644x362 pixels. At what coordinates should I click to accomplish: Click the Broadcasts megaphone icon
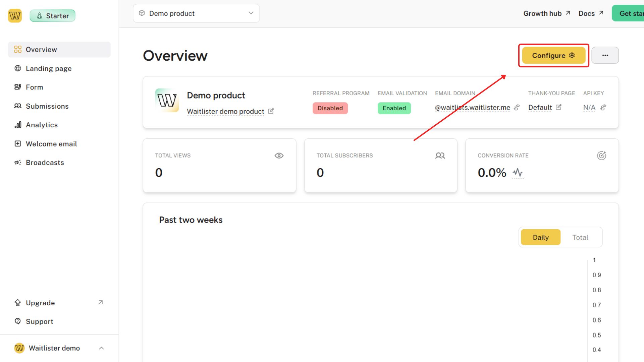click(x=18, y=163)
